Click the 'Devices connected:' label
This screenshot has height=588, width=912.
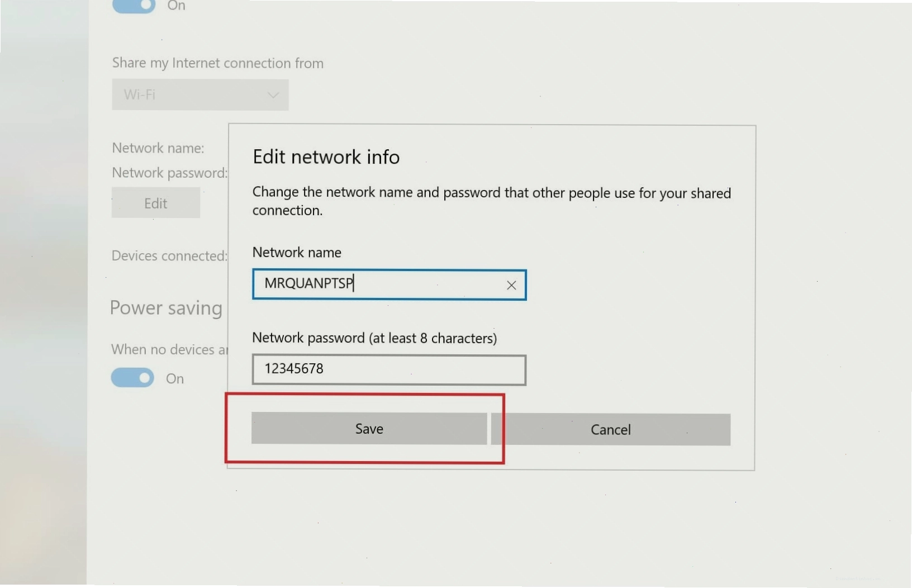pos(169,255)
